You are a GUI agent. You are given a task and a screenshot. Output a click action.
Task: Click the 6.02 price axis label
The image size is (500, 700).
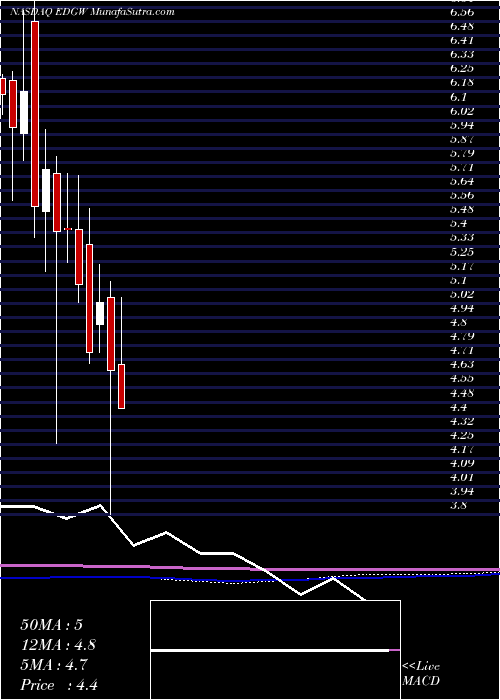462,111
